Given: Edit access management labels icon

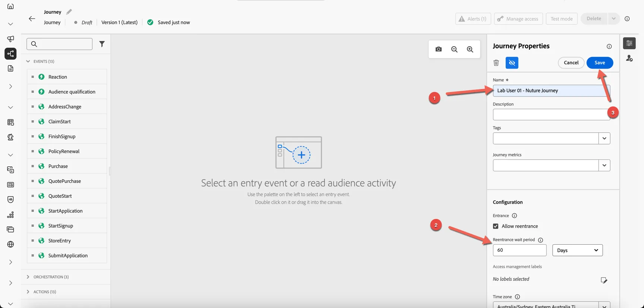Looking at the screenshot, I should [x=604, y=280].
